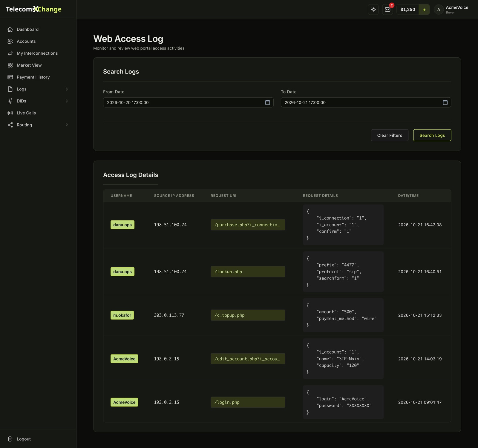This screenshot has height=448, width=478.
Task: Click the /edit_account.php request URI cell
Action: coord(248,359)
